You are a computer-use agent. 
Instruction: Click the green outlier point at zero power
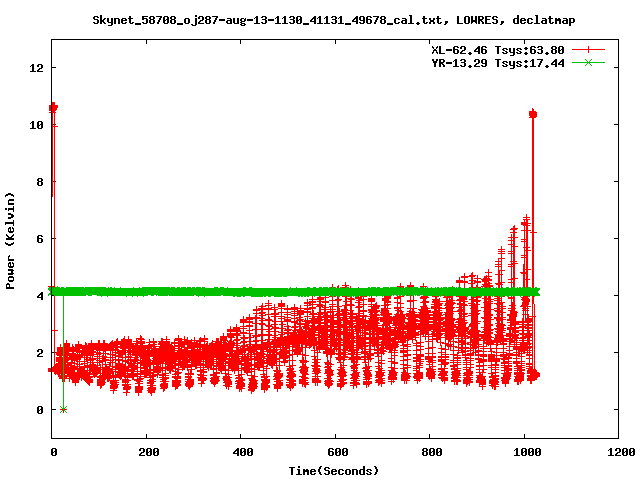pyautogui.click(x=63, y=409)
